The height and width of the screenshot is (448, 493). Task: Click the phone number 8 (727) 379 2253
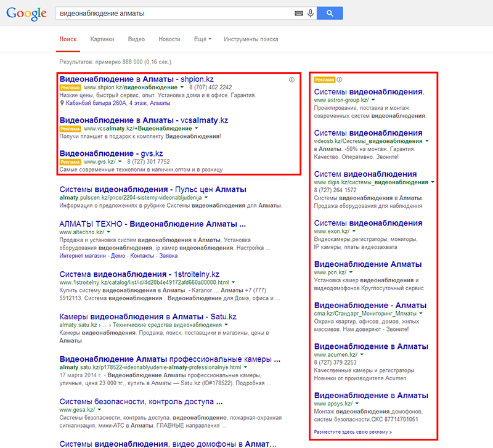[335, 362]
